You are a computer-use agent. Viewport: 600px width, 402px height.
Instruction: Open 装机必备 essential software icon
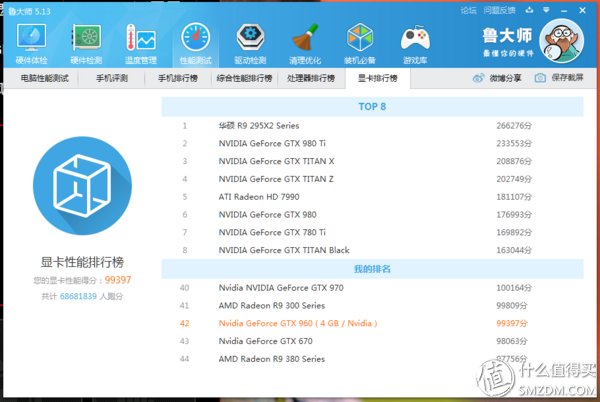click(x=360, y=42)
